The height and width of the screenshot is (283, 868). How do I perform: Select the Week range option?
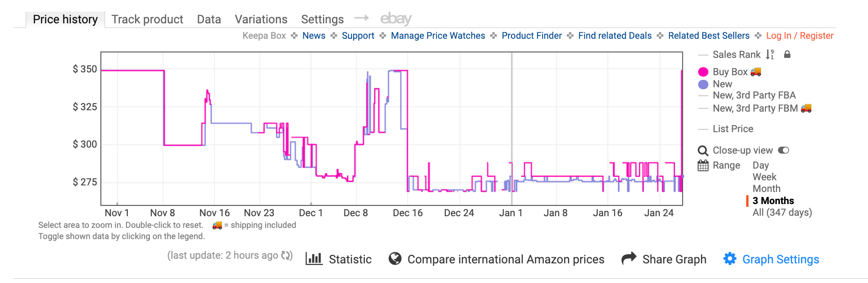[x=764, y=177]
